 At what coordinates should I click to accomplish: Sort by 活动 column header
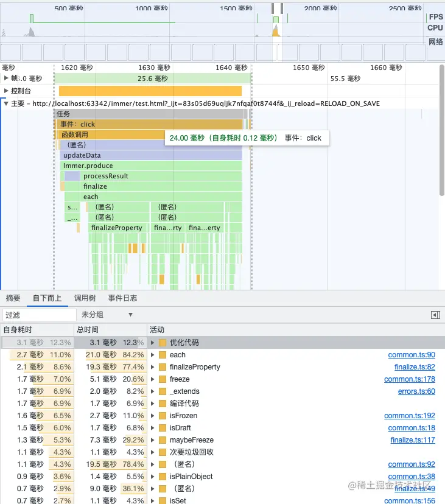(x=296, y=330)
